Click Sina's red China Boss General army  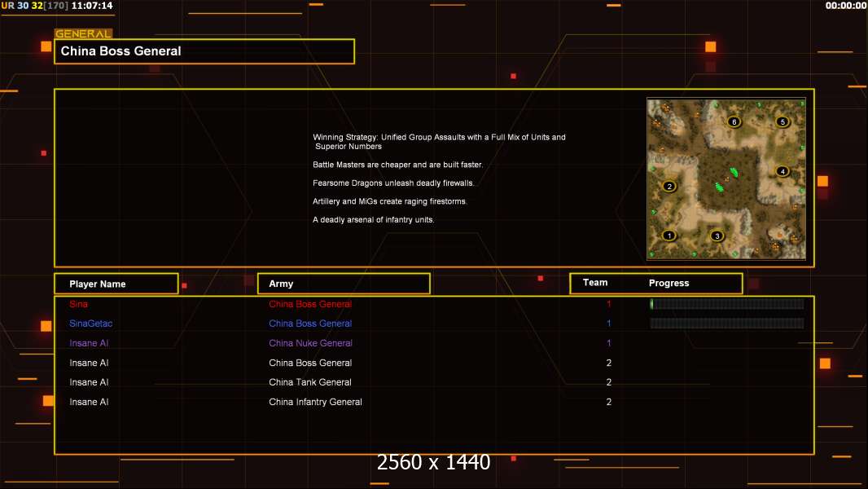click(x=310, y=304)
